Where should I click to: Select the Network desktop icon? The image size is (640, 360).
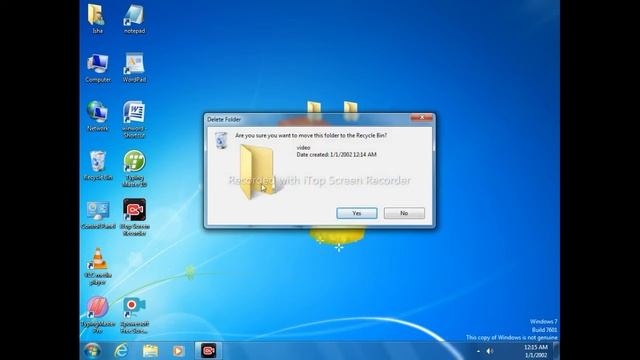click(x=98, y=116)
